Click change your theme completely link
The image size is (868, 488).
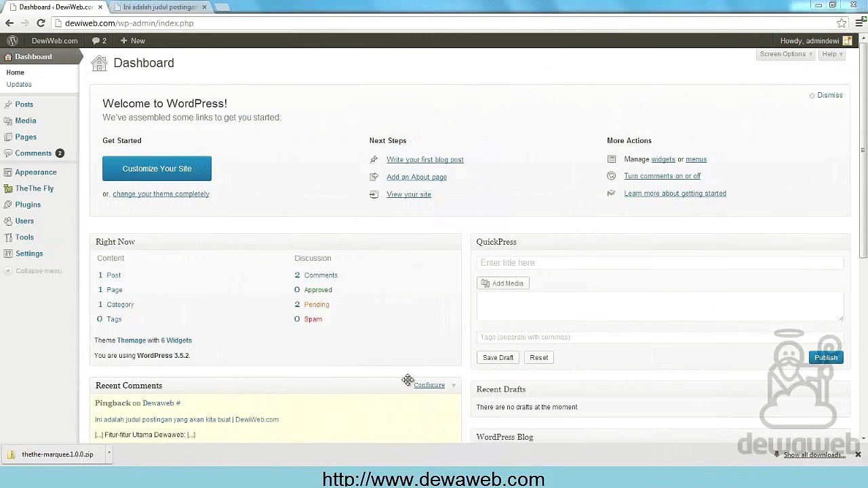pyautogui.click(x=161, y=194)
